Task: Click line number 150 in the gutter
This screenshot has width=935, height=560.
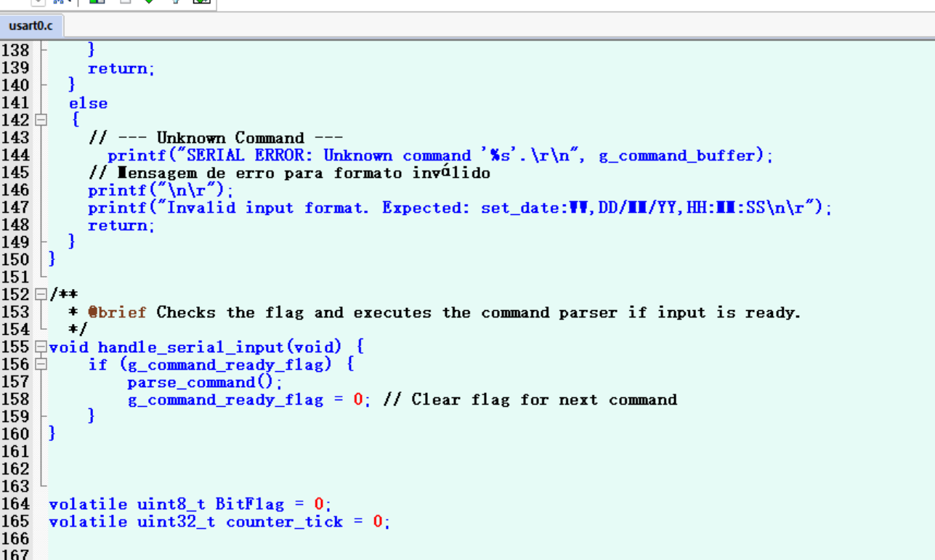Action: click(15, 260)
